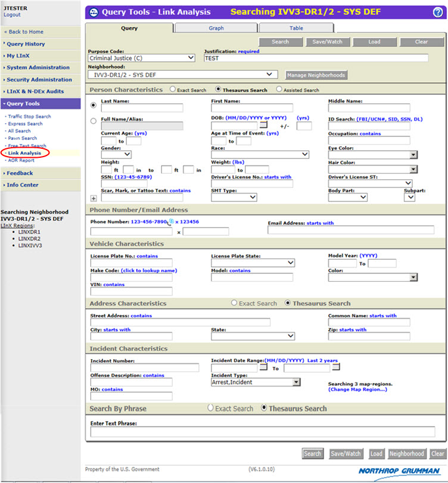Open Express Search link
The height and width of the screenshot is (483, 448).
[x=25, y=124]
